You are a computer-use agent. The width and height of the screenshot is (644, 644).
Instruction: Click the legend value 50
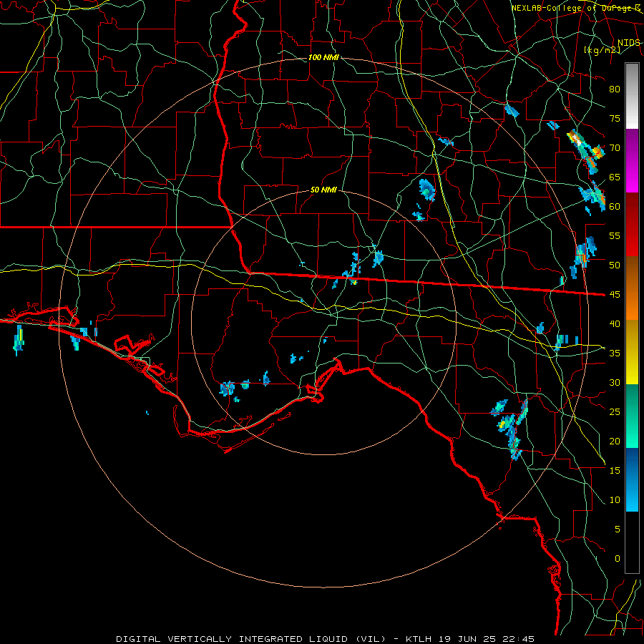pyautogui.click(x=615, y=265)
